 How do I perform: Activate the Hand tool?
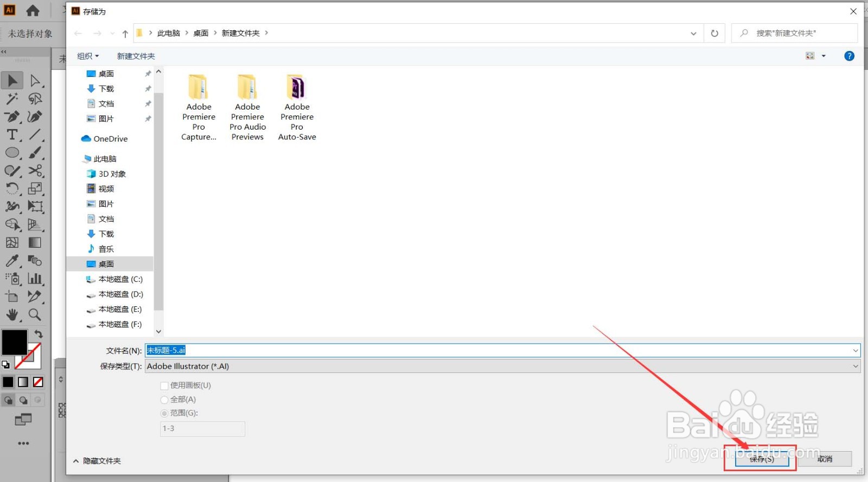12,314
